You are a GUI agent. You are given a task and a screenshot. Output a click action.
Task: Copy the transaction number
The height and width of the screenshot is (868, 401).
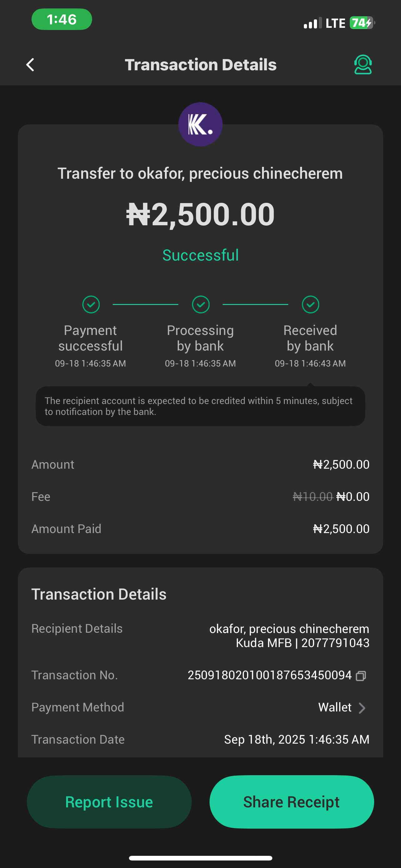click(x=361, y=676)
